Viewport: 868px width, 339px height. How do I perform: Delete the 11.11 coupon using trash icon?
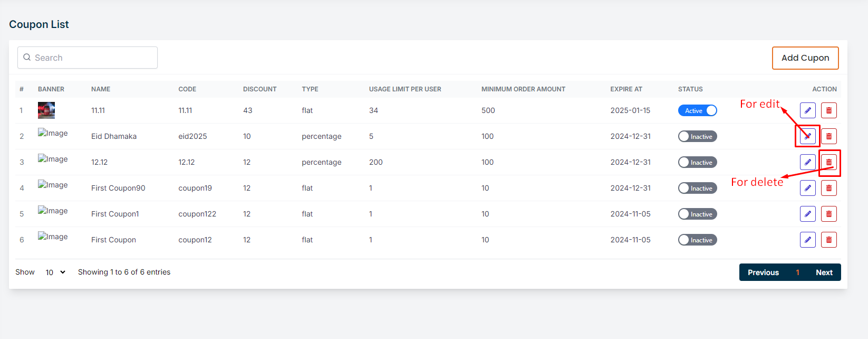coord(828,110)
